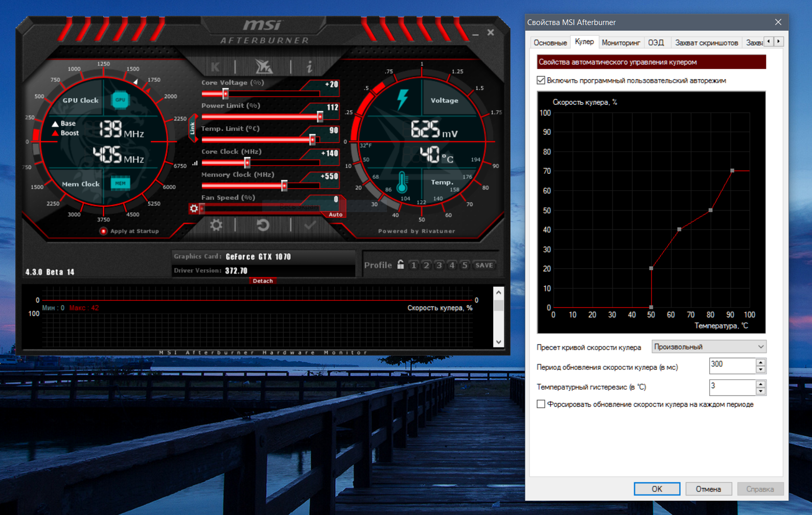Open the information 'i' icon in Afterburner
The width and height of the screenshot is (812, 515).
click(x=309, y=66)
